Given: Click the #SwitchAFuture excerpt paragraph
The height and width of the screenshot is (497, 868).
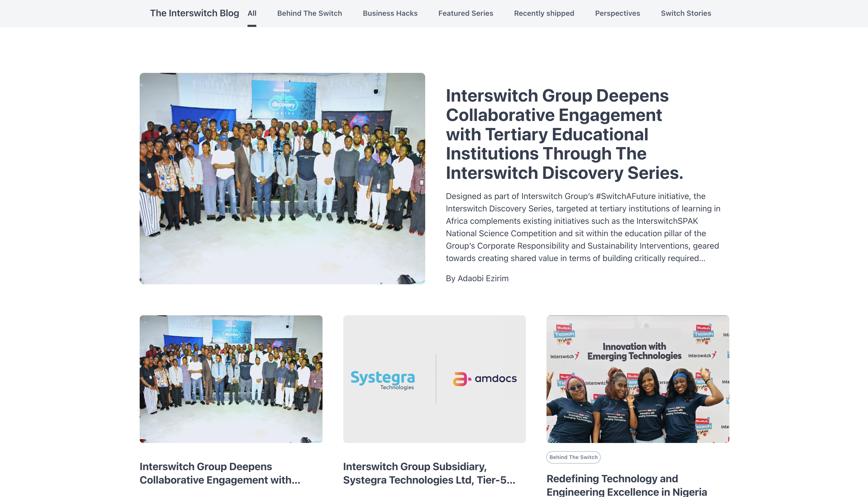Looking at the screenshot, I should coord(583,227).
